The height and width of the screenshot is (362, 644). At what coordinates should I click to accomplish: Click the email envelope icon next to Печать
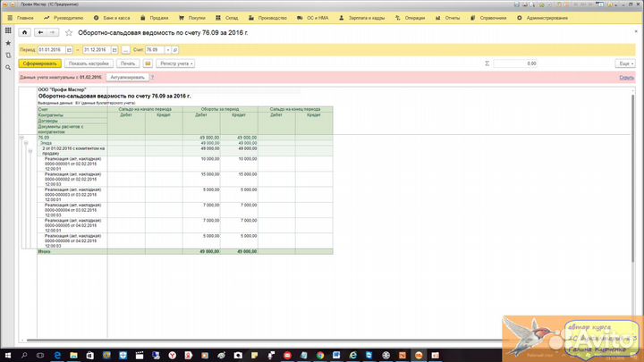click(148, 63)
